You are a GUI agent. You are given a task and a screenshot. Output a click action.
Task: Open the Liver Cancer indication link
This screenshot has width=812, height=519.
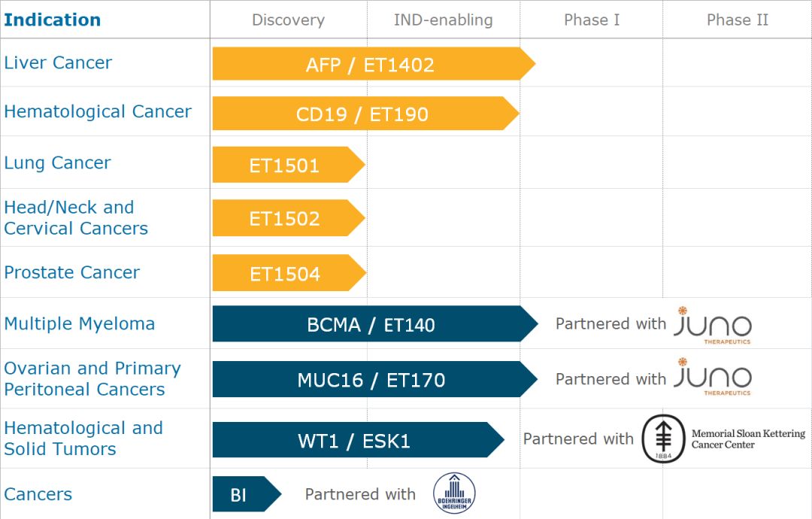pyautogui.click(x=58, y=63)
